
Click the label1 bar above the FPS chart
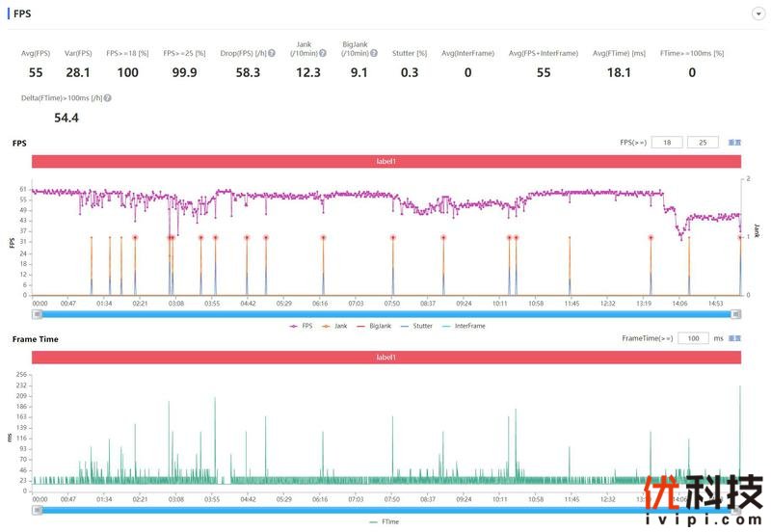pyautogui.click(x=385, y=161)
